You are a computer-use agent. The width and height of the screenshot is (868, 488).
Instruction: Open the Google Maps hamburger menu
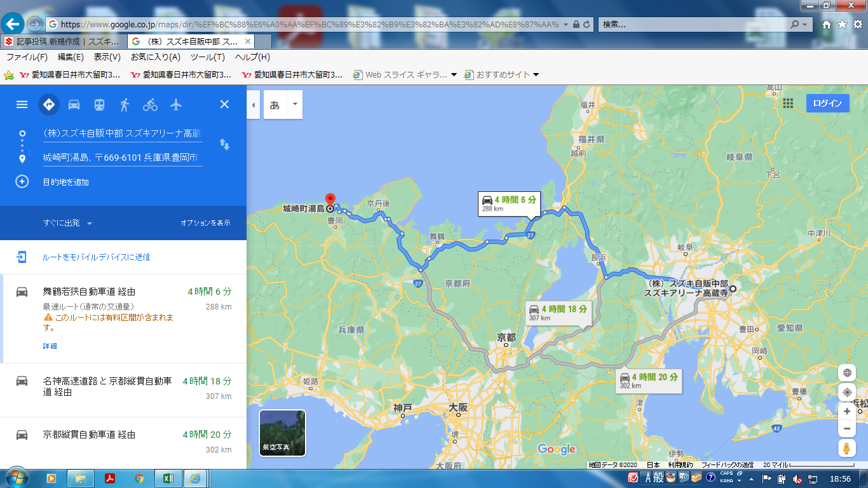point(22,104)
